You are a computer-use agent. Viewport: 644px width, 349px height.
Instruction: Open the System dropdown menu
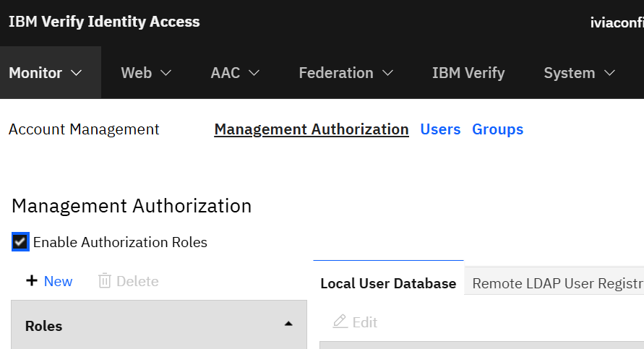coord(580,73)
